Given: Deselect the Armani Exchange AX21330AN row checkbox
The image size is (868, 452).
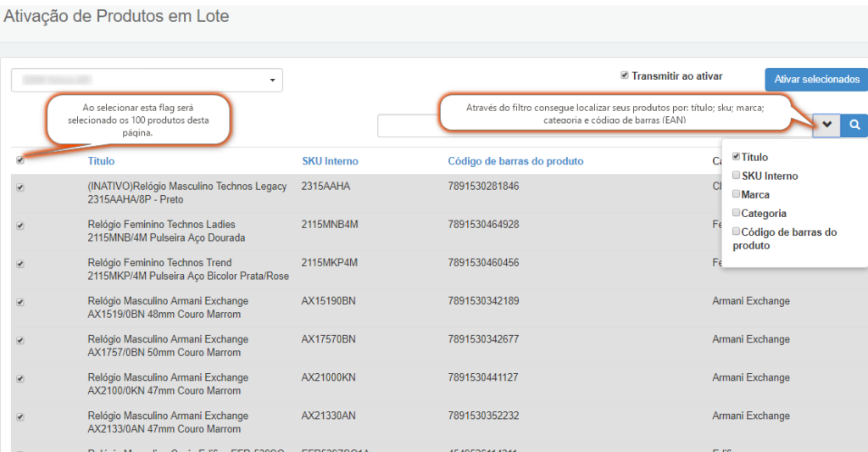Looking at the screenshot, I should click(20, 416).
